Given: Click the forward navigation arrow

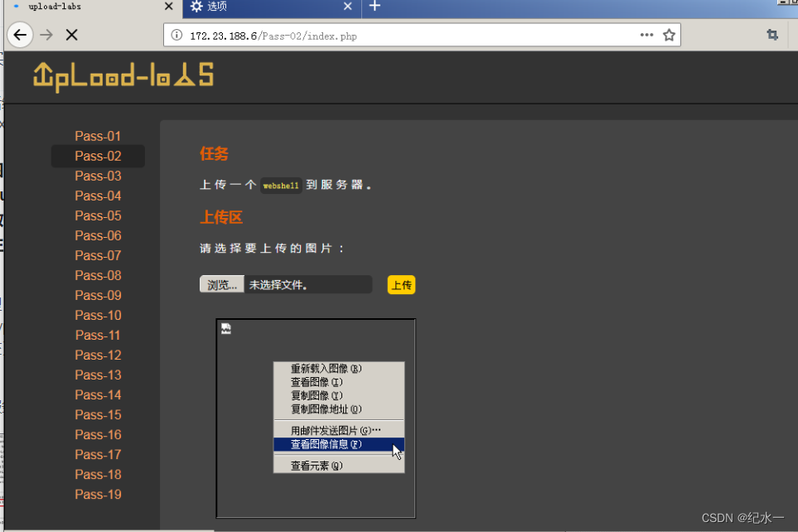Looking at the screenshot, I should click(x=46, y=34).
